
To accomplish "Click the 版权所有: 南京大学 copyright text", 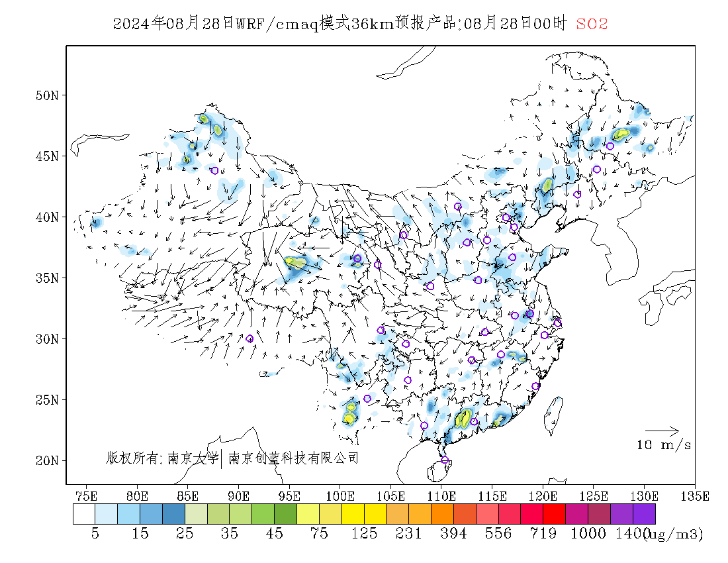I will (162, 458).
